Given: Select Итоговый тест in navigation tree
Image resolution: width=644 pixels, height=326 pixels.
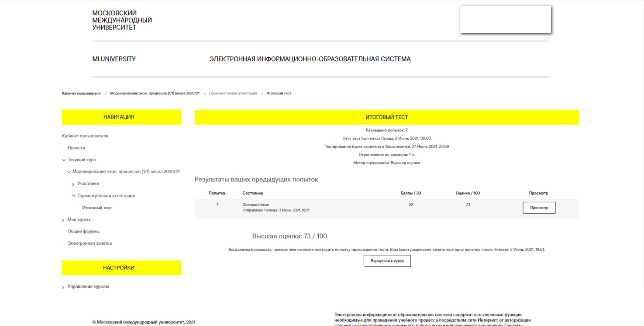Looking at the screenshot, I should [x=97, y=208].
